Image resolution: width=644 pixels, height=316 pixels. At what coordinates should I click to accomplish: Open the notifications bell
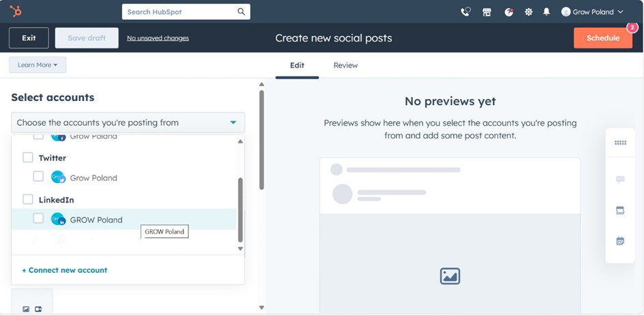(547, 12)
